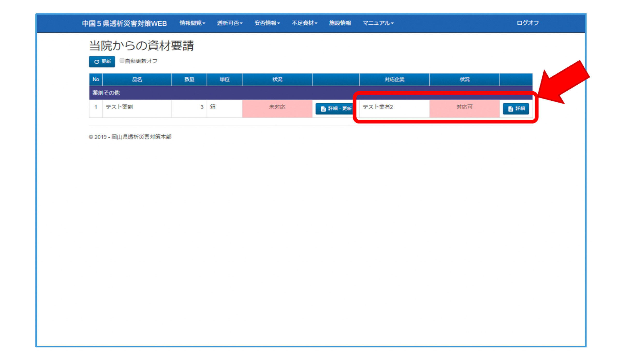Click the 品名 column header
The image size is (619, 364).
[137, 79]
